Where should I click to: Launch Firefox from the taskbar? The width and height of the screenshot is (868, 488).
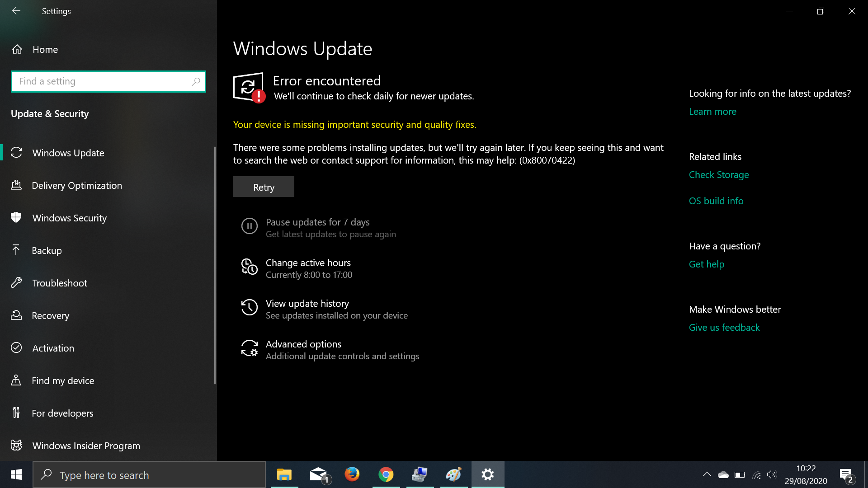tap(352, 474)
